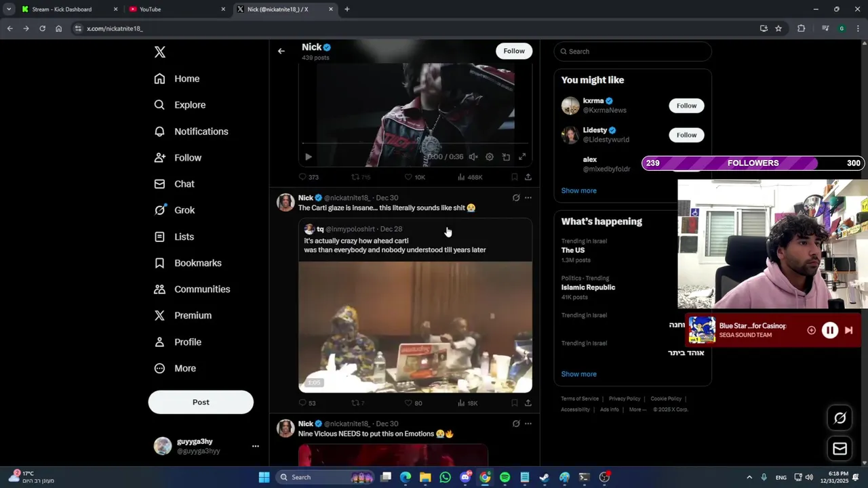The image size is (868, 488).
Task: Go to Home in sidebar
Action: [176, 79]
